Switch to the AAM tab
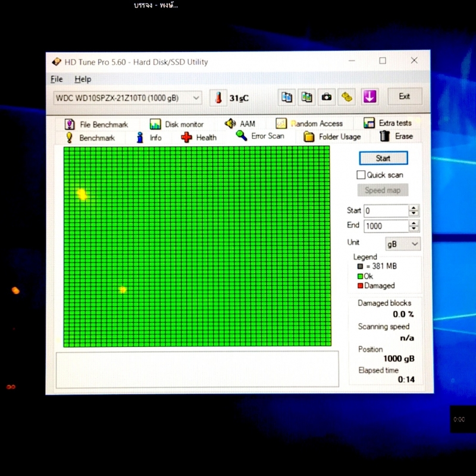Image resolution: width=476 pixels, height=476 pixels. point(240,124)
